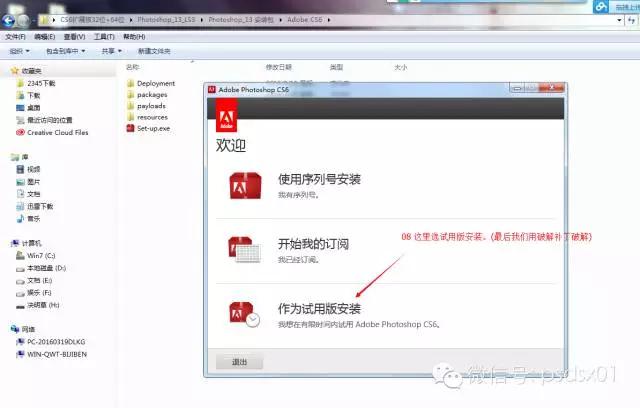The image size is (640, 408).
Task: Click the Explorer back navigation arrow
Action: (8, 20)
